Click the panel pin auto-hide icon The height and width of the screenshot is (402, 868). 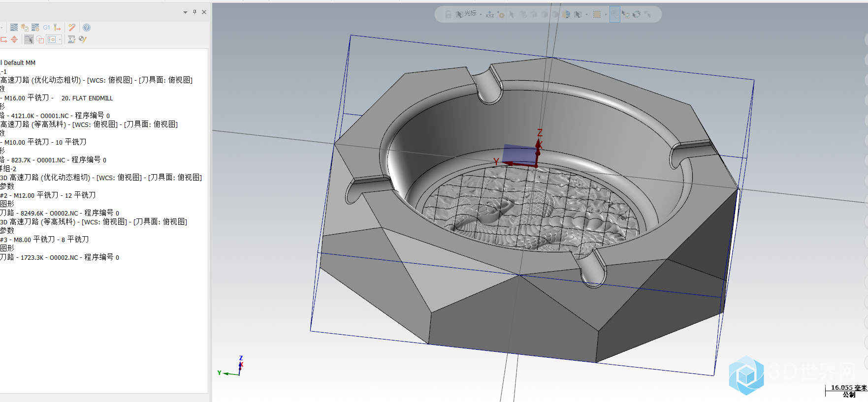[194, 12]
